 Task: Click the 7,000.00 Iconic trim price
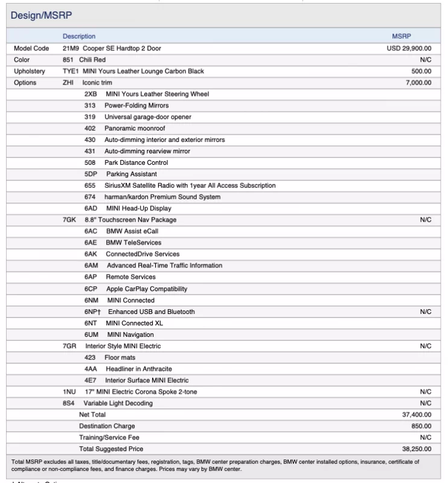[x=418, y=83]
